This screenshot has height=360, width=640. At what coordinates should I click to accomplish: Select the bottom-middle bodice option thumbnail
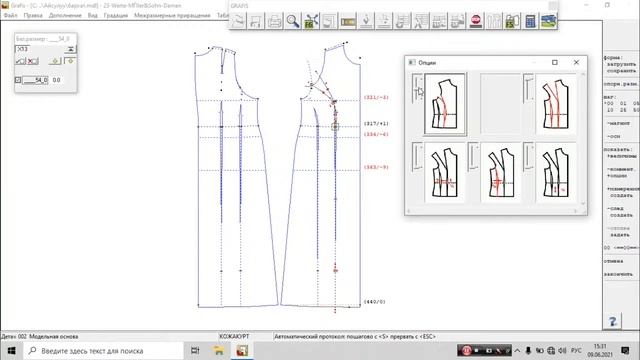pos(500,172)
